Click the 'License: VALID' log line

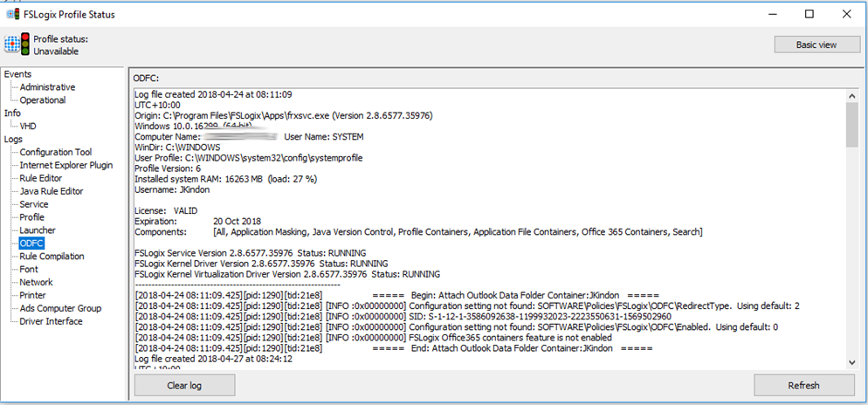[166, 211]
